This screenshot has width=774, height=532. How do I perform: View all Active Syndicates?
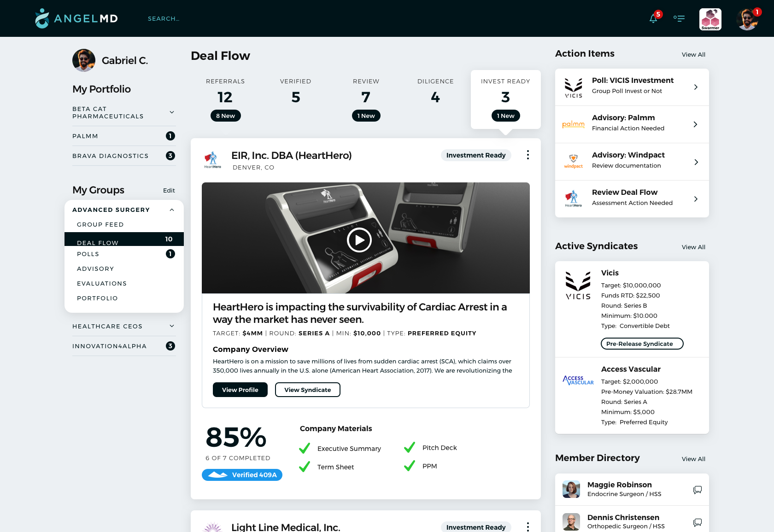pyautogui.click(x=693, y=247)
